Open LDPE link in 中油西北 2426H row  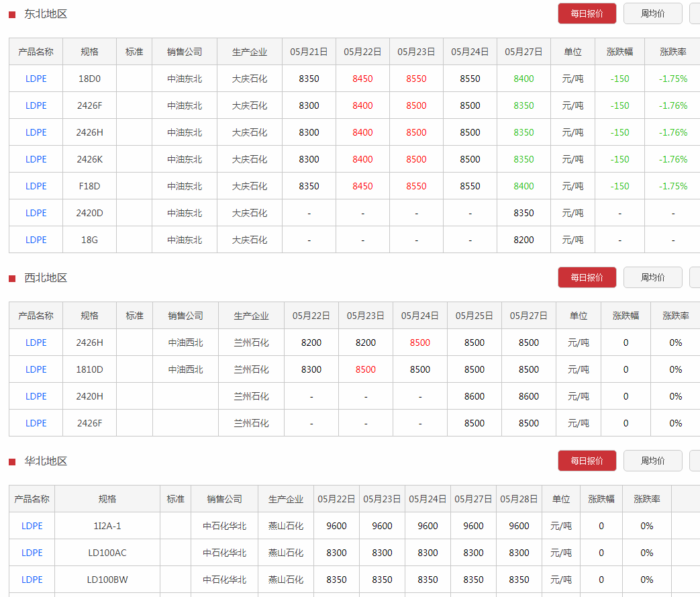pos(36,342)
